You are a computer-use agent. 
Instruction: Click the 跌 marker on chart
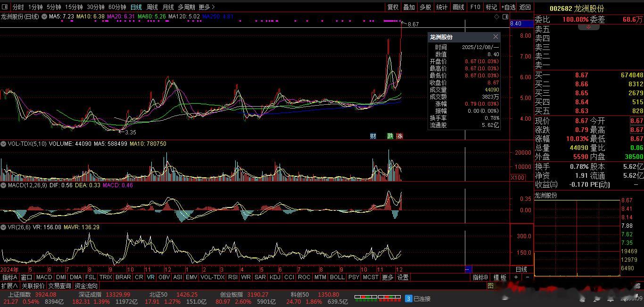pyautogui.click(x=390, y=136)
